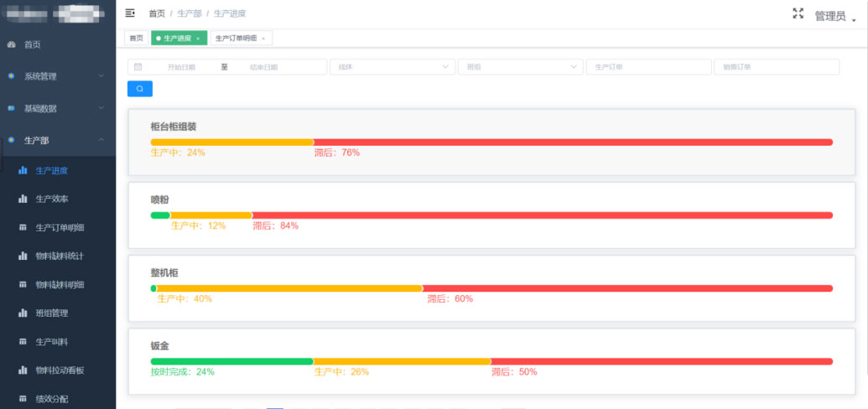Open 物料拉动看板 in the sidebar
Viewport: 868px width, 409px height.
click(59, 370)
